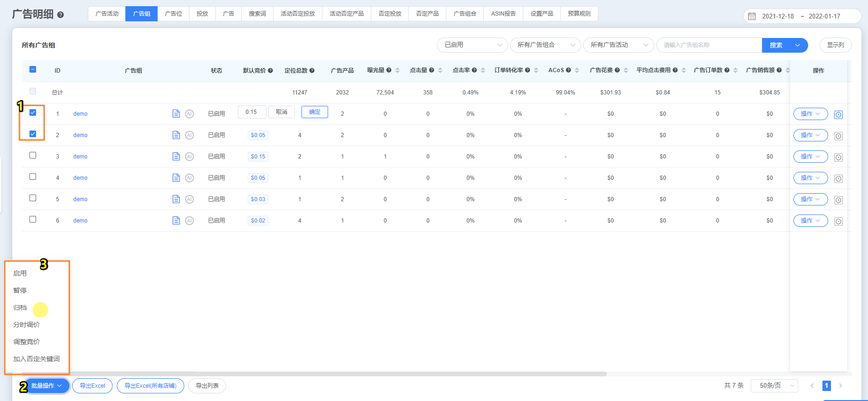This screenshot has height=401, width=868.
Task: Click the AI icon in row 3
Action: (189, 157)
